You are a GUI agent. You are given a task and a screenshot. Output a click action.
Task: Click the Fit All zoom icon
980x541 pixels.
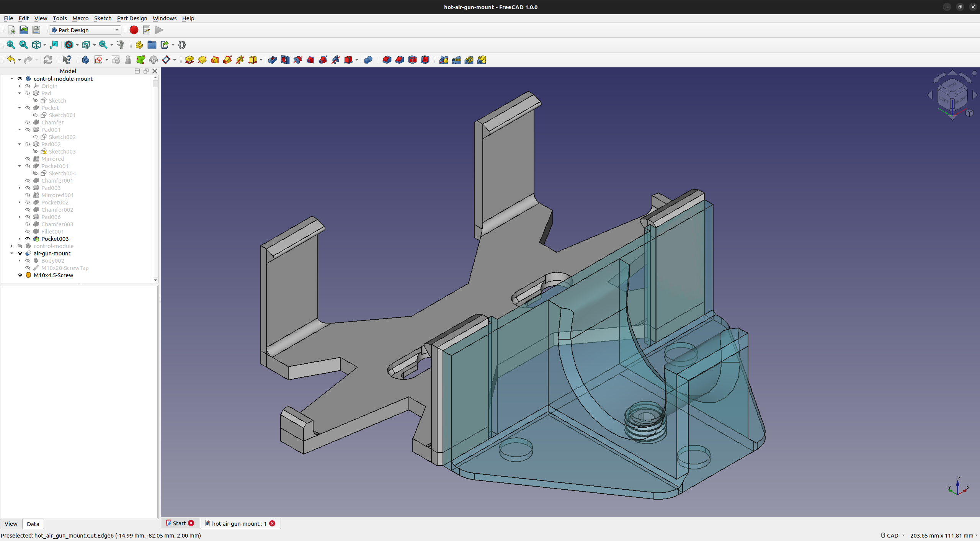pos(11,45)
